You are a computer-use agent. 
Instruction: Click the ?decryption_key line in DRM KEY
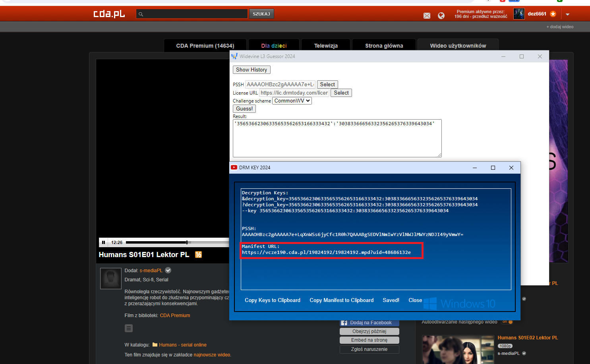coord(360,205)
